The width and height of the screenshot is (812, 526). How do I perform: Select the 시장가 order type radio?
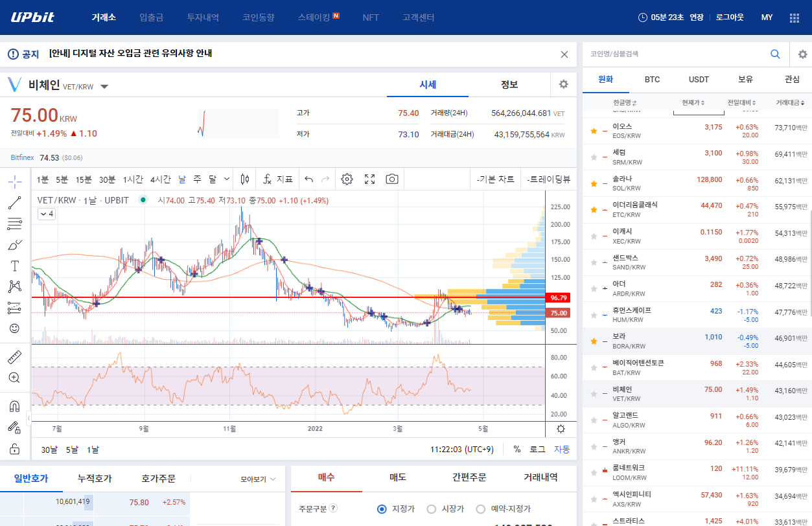pos(432,509)
